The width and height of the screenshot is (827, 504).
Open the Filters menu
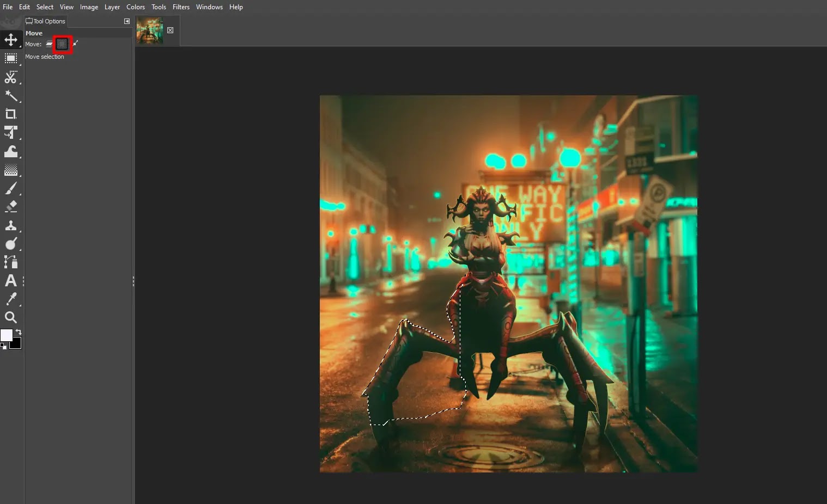point(181,7)
